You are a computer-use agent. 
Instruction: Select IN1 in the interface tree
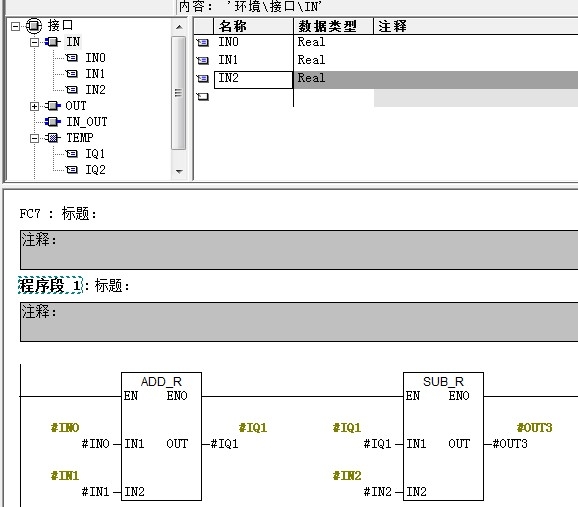pos(95,74)
